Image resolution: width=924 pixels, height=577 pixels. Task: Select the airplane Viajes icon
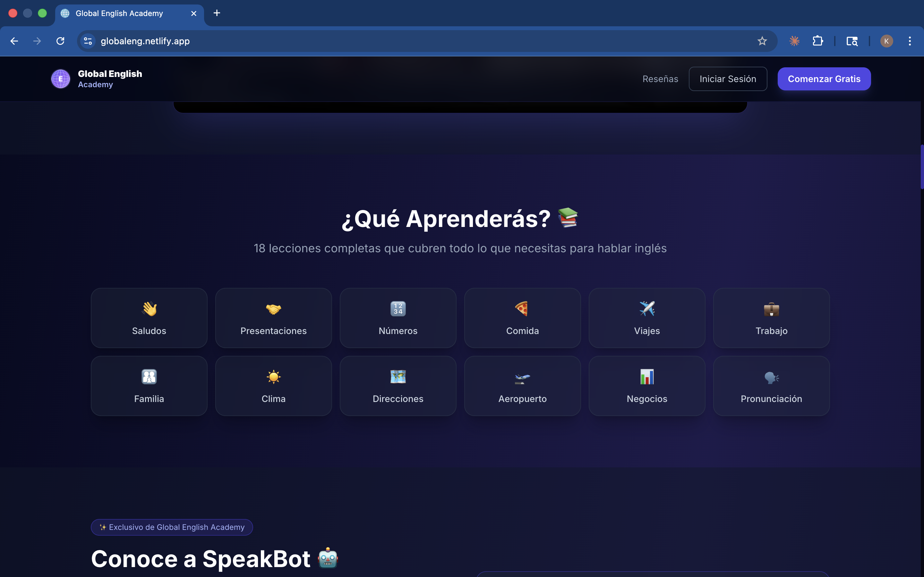(647, 309)
